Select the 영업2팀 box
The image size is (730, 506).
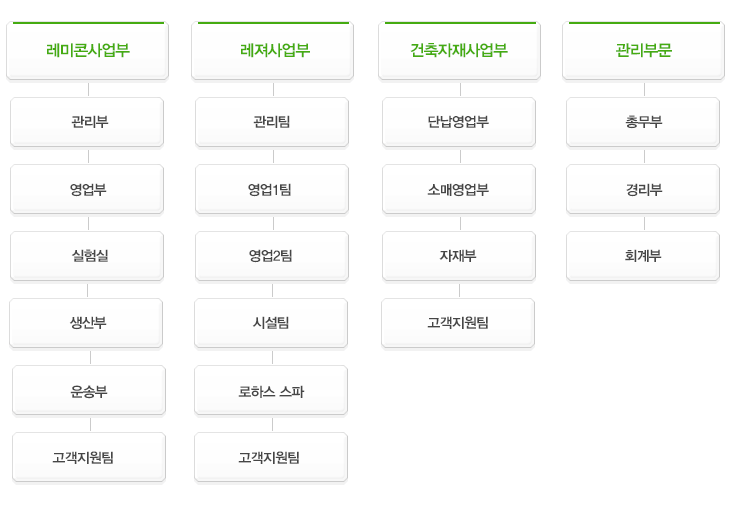coord(272,256)
